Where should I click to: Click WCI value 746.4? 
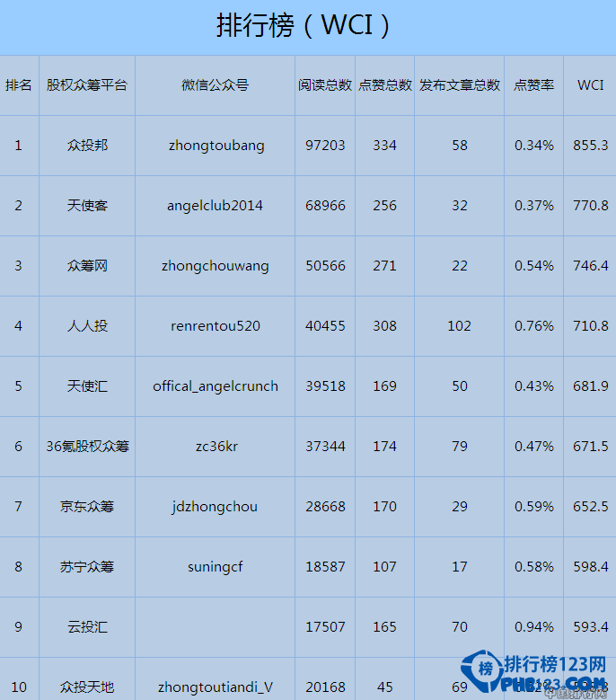coord(591,266)
